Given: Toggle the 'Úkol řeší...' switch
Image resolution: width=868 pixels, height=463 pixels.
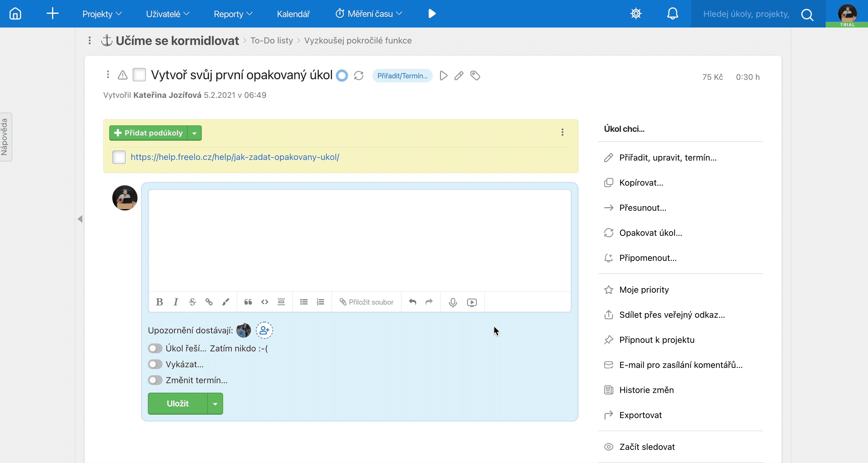Looking at the screenshot, I should coord(155,348).
